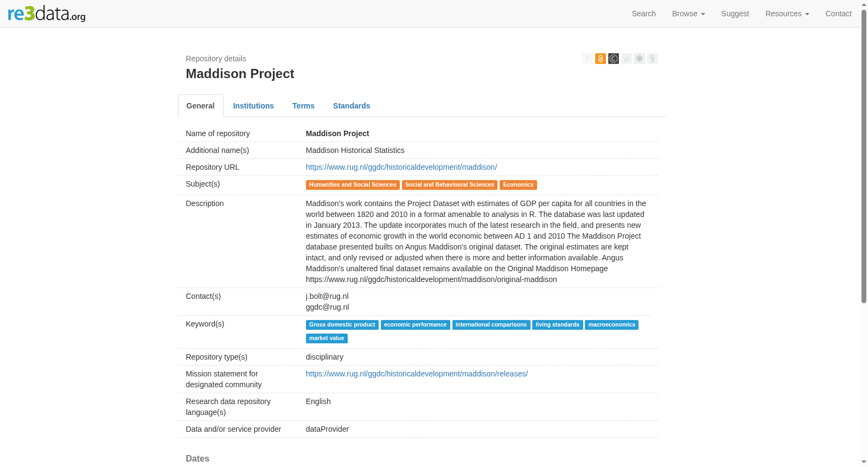Click the grey information 'i' badge icon

click(588, 59)
